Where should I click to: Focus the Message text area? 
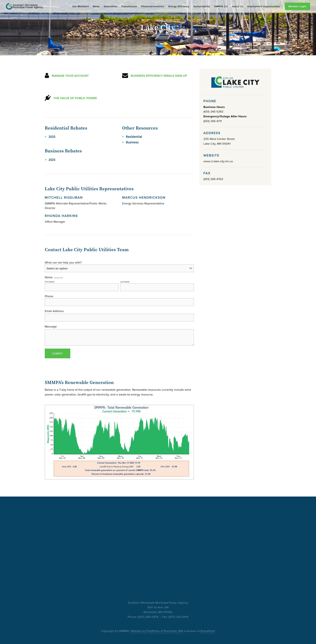119,337
